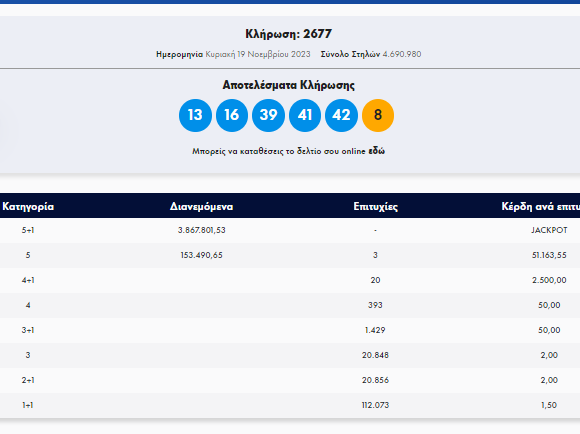The height and width of the screenshot is (434, 580).
Task: Click successes value 3 in category 5 row
Action: pos(375,255)
